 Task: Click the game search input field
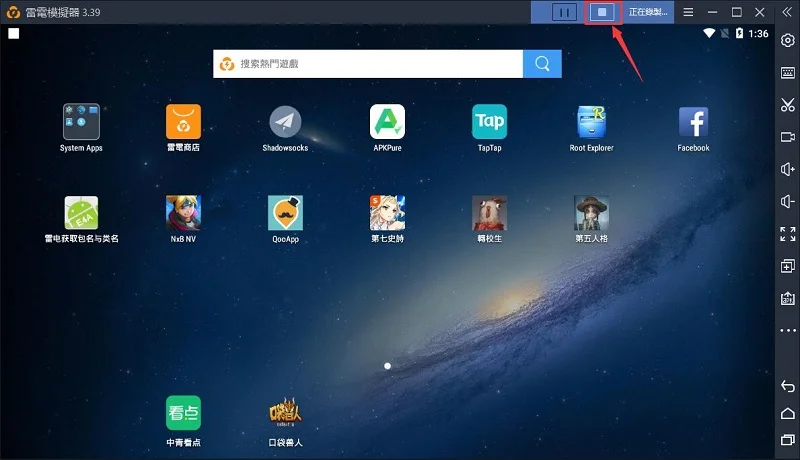coord(368,64)
